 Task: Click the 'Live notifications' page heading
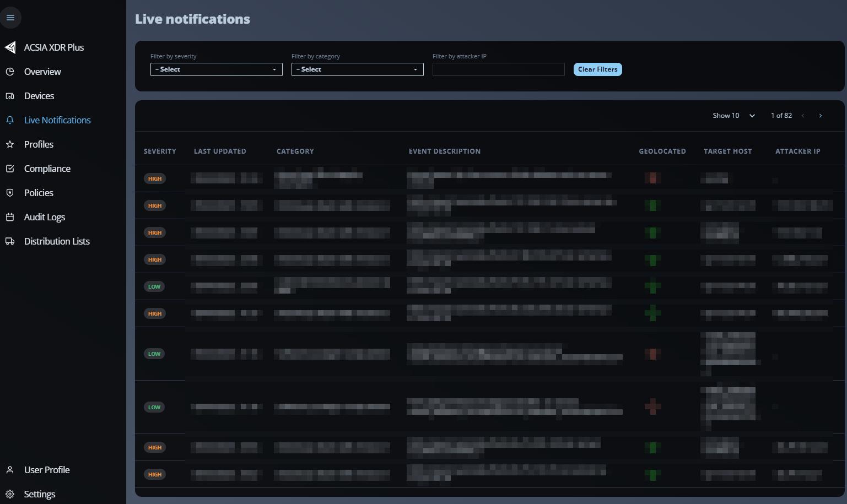point(192,19)
